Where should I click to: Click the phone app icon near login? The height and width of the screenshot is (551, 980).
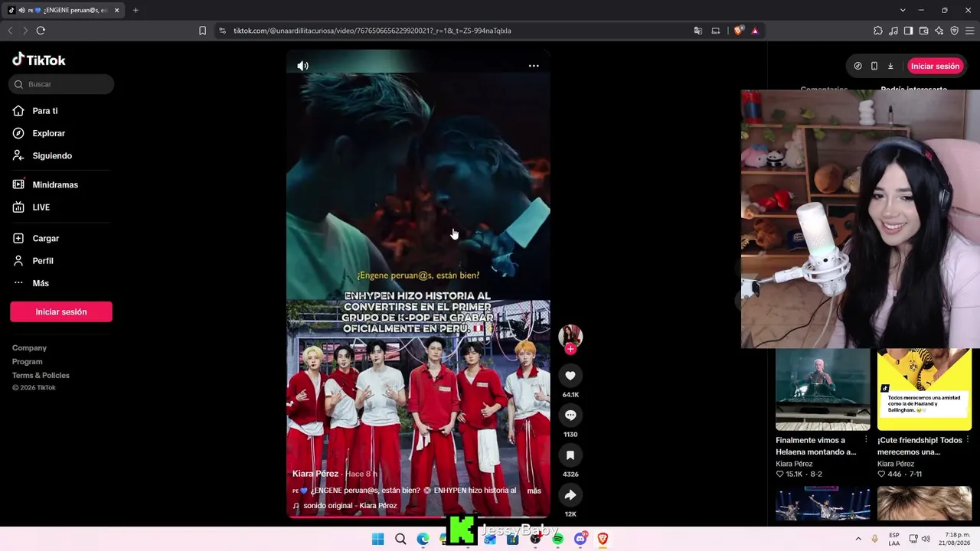[874, 66]
